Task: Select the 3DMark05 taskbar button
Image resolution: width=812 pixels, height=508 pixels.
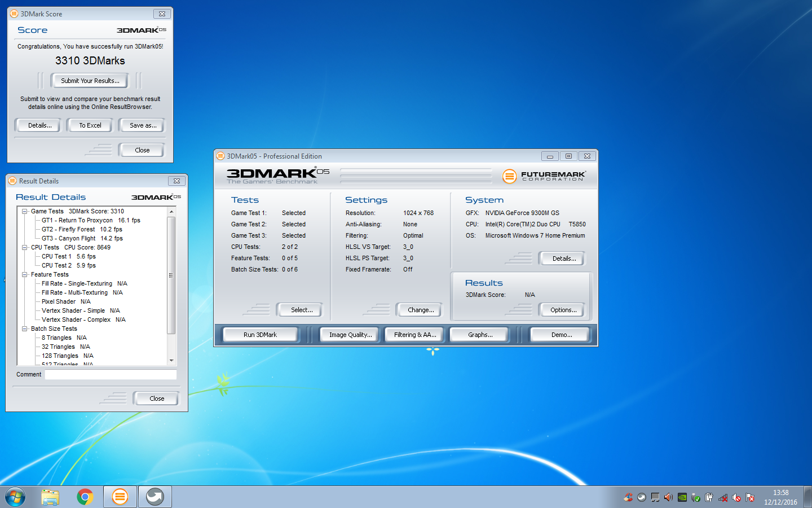Action: [x=120, y=497]
